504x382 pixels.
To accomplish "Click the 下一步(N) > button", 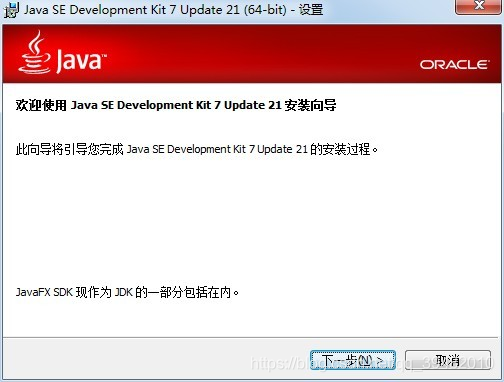I will point(353,360).
